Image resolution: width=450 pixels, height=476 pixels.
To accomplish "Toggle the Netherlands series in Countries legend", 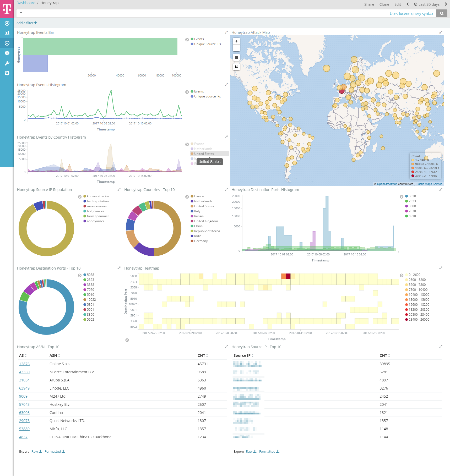I will pyautogui.click(x=203, y=201).
